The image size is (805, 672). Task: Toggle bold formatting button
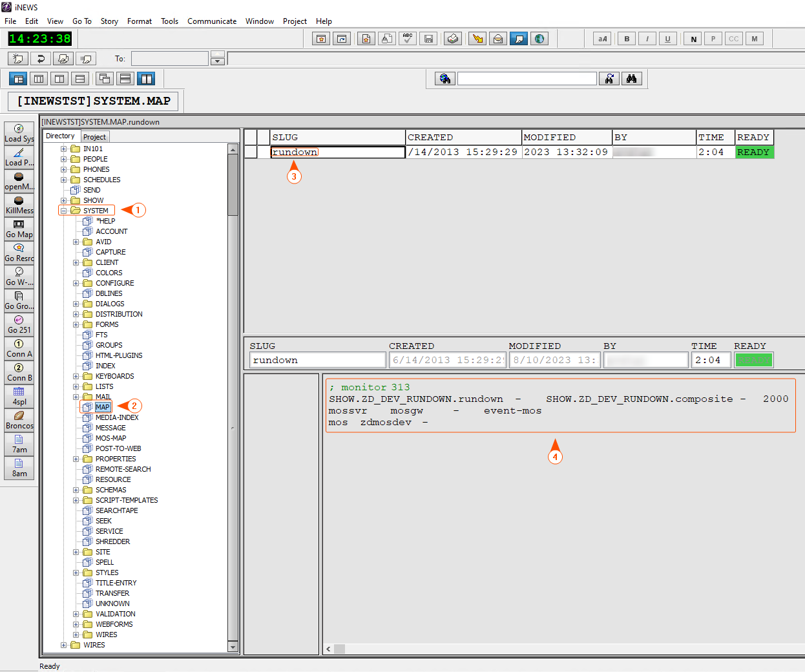coord(627,39)
